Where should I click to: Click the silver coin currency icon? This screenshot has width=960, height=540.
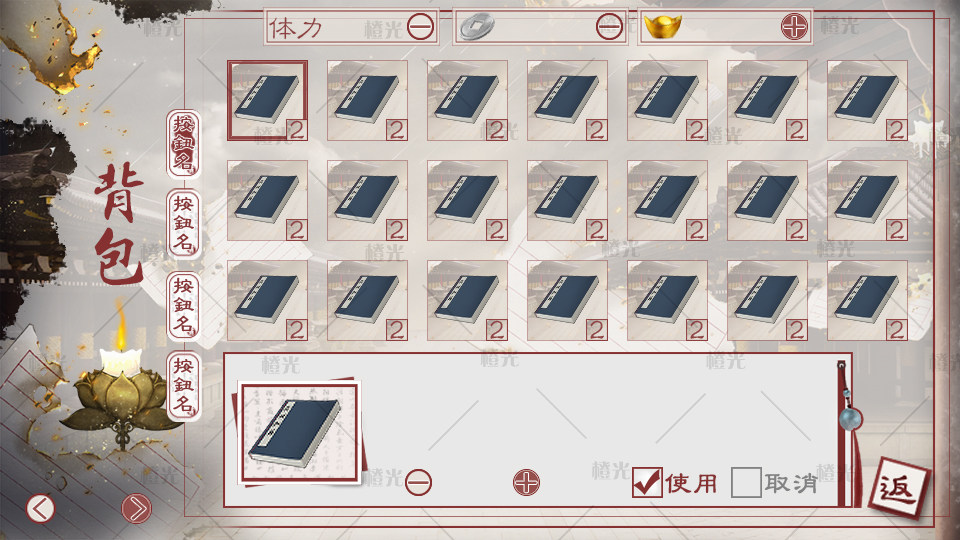[x=478, y=27]
